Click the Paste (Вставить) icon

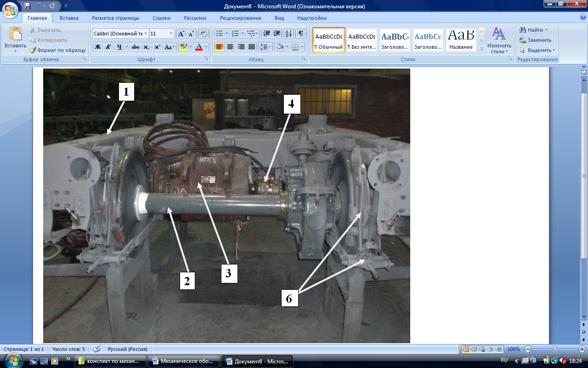click(x=15, y=34)
